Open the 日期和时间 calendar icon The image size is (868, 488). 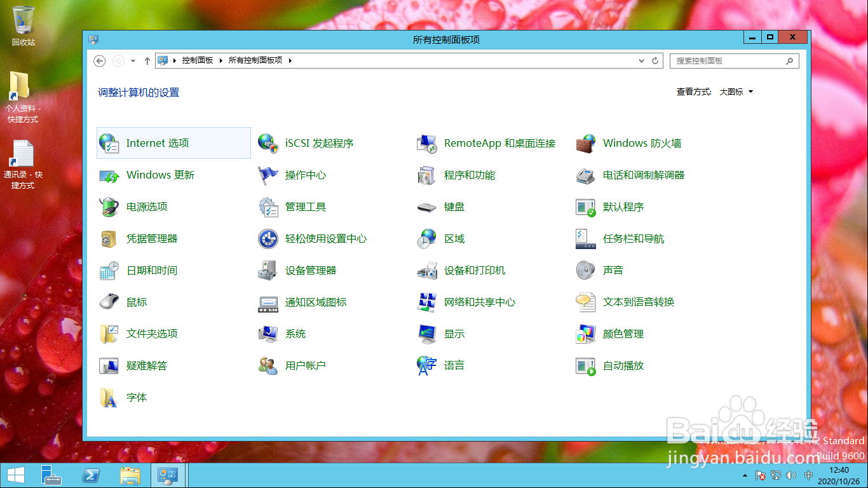(109, 271)
